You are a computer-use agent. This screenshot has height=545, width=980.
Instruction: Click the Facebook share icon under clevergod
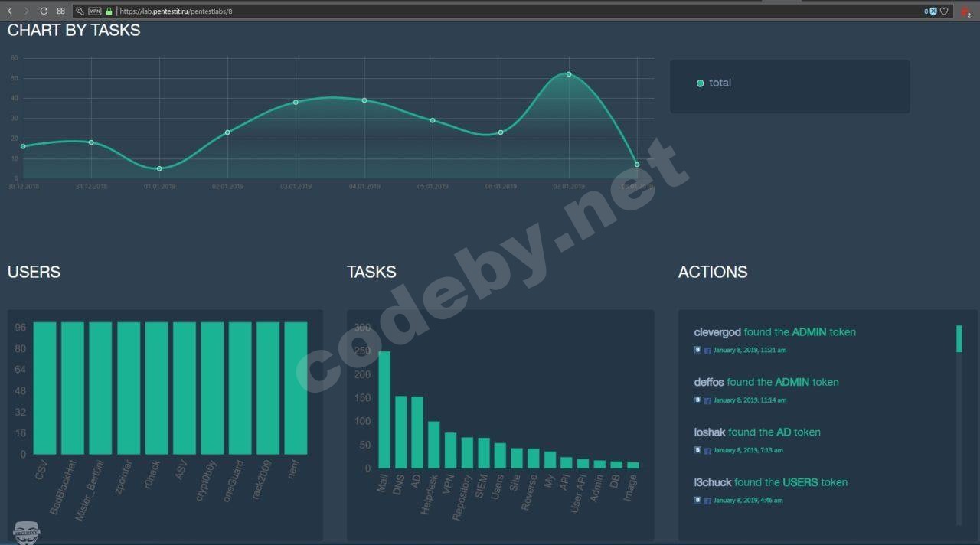pyautogui.click(x=707, y=350)
